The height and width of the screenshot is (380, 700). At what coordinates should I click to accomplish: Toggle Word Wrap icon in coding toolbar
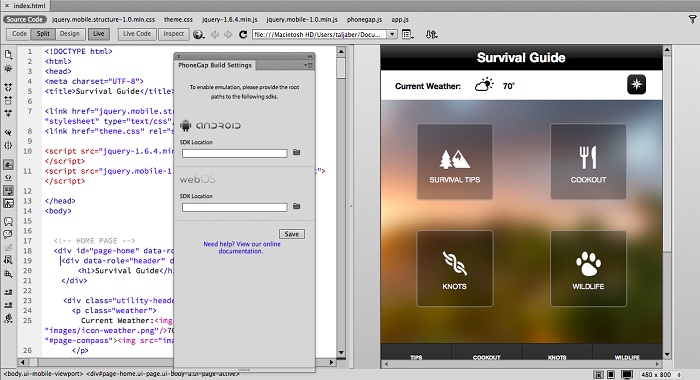8,190
